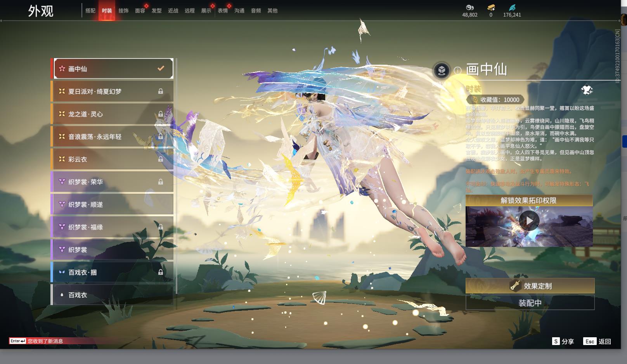Play the 解锁效果拓印权限 preview video
This screenshot has height=364, width=627.
point(529,221)
